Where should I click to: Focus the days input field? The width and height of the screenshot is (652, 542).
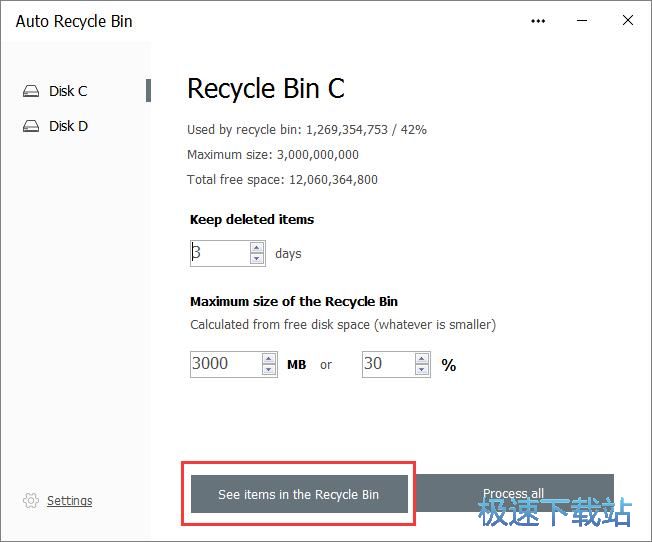220,253
